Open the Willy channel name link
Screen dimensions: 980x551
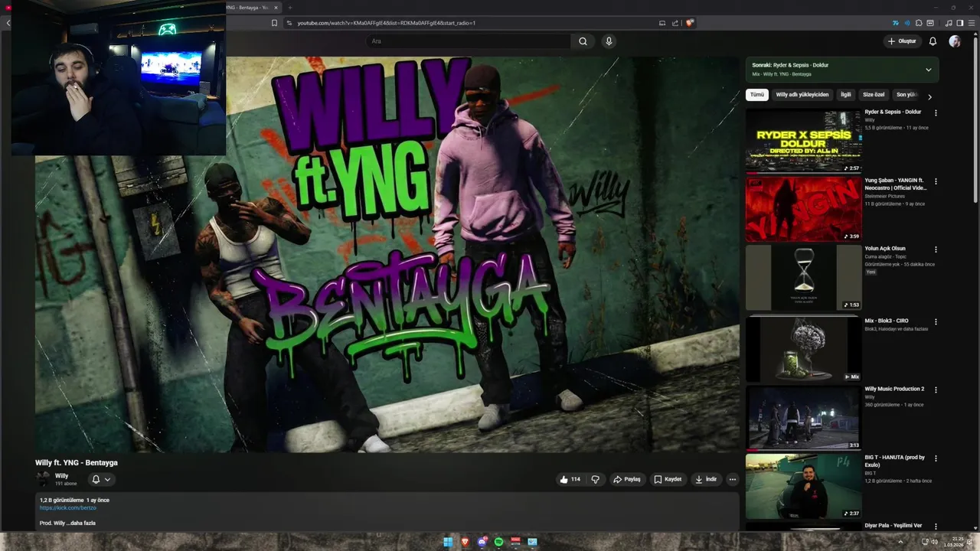point(61,476)
